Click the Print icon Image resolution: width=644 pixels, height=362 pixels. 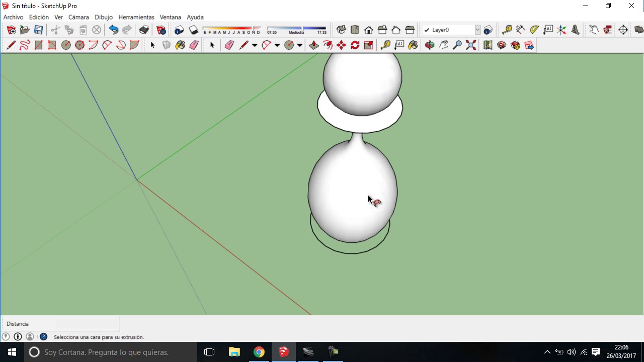[x=144, y=30]
